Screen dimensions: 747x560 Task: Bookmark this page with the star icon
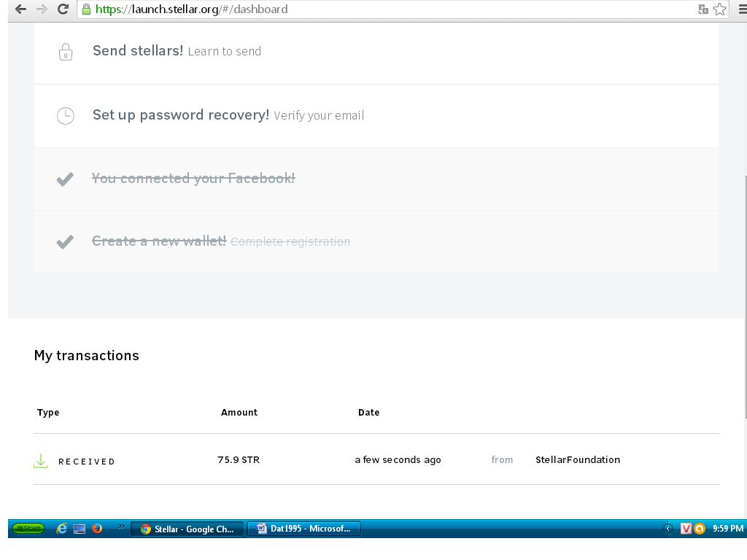(720, 9)
